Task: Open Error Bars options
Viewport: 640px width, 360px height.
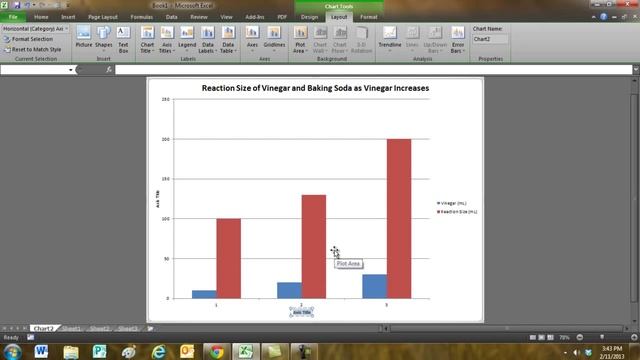Action: click(458, 40)
